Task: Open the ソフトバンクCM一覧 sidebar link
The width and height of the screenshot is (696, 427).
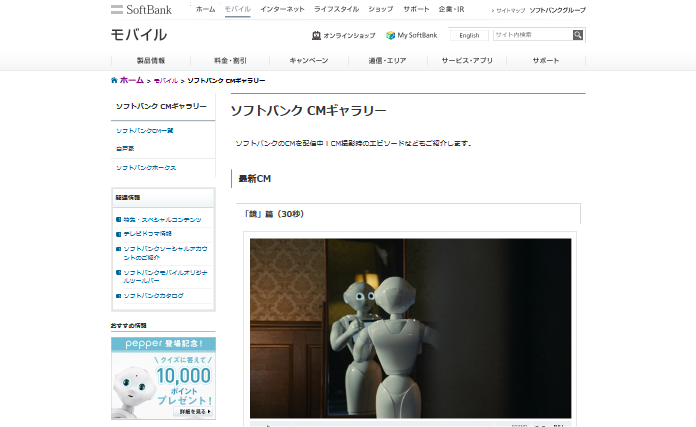Action: click(x=145, y=130)
